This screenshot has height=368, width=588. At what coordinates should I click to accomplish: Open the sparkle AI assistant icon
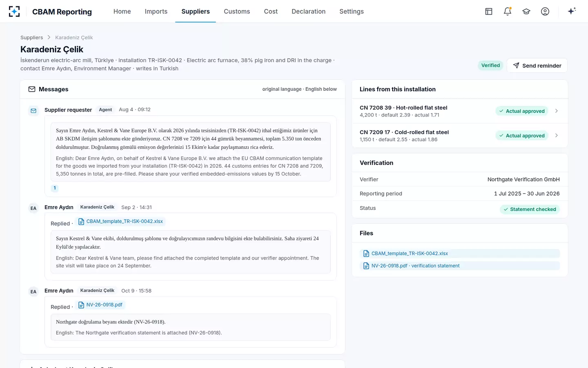(x=572, y=11)
